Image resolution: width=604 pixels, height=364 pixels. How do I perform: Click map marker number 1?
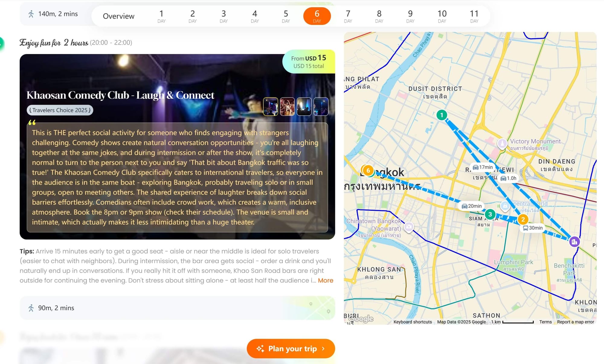pos(442,115)
